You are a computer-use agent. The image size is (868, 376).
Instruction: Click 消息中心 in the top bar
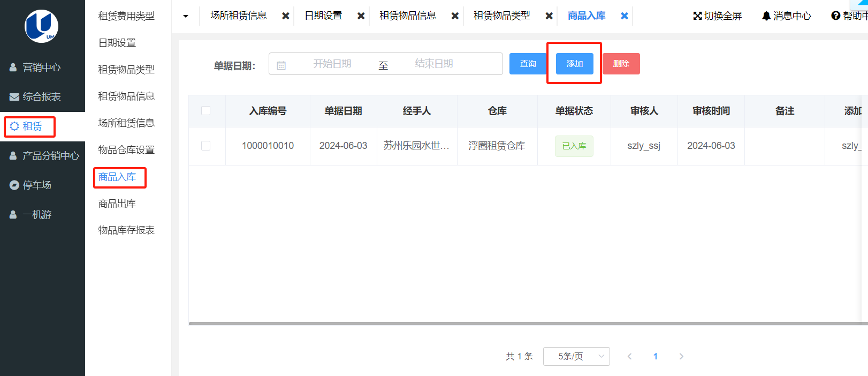pos(792,16)
